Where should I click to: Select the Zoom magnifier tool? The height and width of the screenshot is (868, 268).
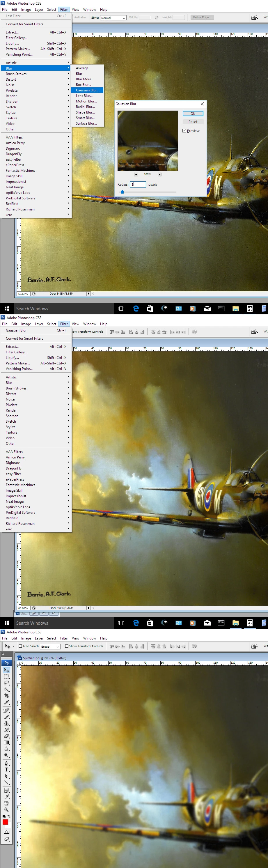coord(6,810)
